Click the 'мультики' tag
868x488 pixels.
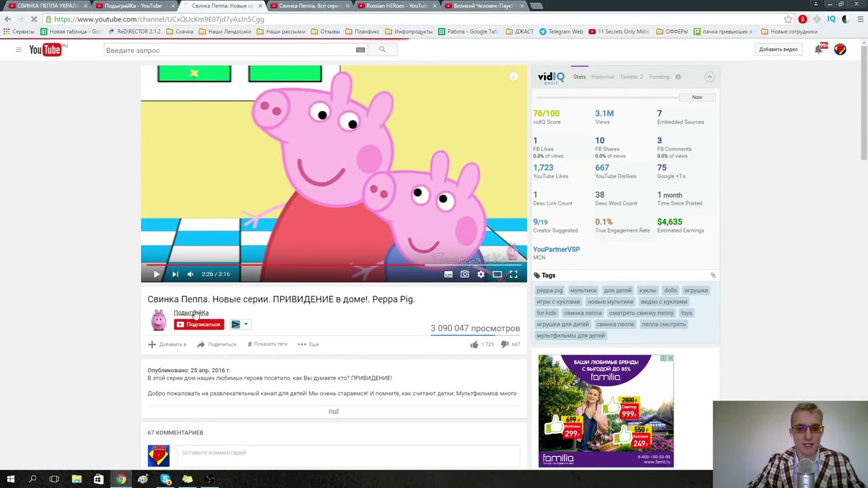pyautogui.click(x=583, y=290)
